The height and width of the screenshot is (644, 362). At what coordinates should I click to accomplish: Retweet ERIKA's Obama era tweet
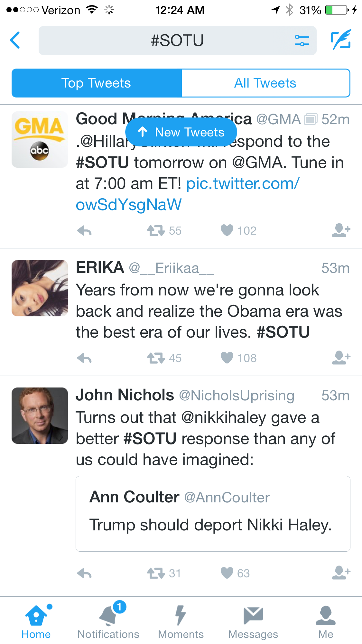click(x=156, y=358)
